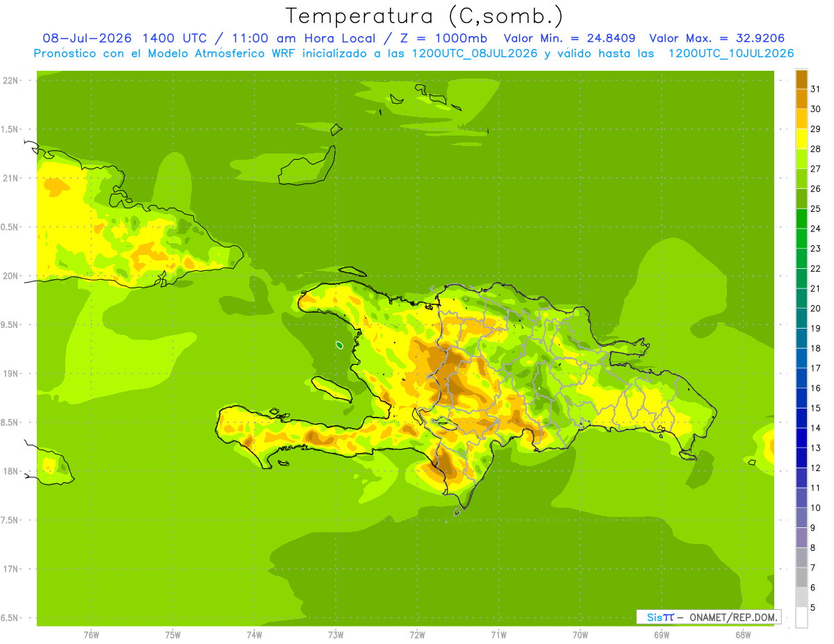Click blue legend band between 16 and 17
Viewport: 834px width, 644px height.
[801, 379]
